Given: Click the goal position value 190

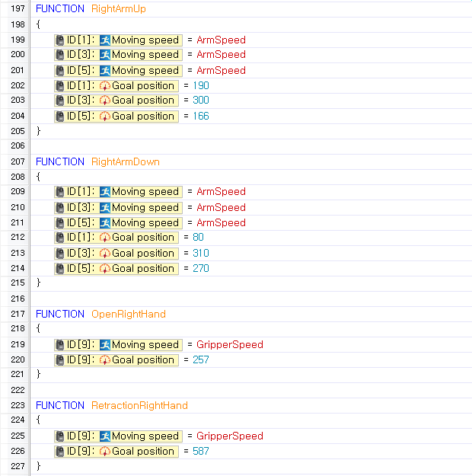Looking at the screenshot, I should tap(201, 85).
